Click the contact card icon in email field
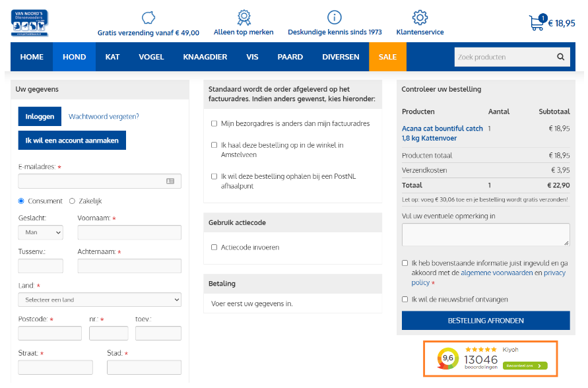This screenshot has height=388, width=588. point(170,181)
